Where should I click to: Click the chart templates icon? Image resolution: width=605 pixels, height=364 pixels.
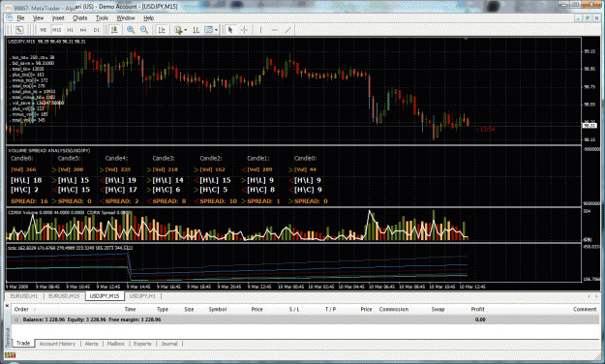pyautogui.click(x=209, y=30)
